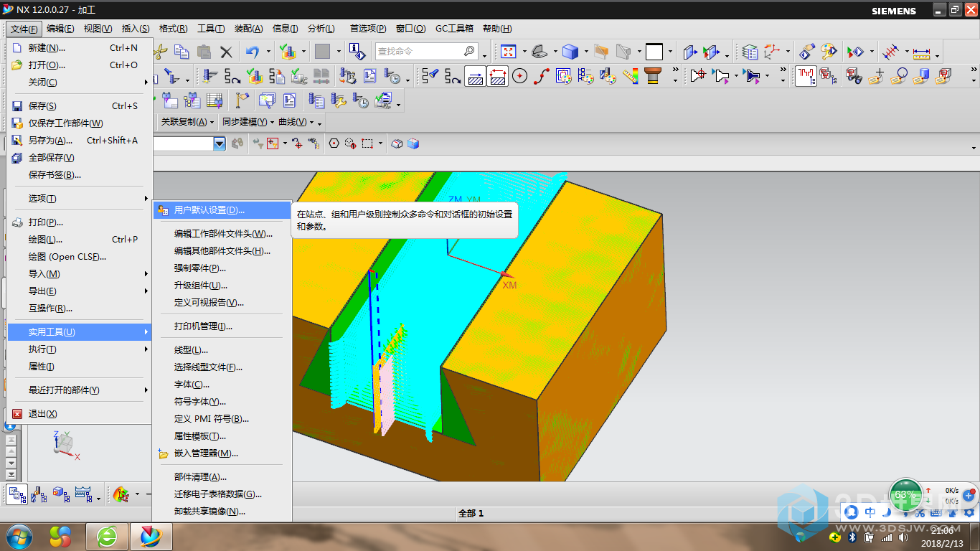980x551 pixels.
Task: Click the program order view icon at bottom left
Action: click(x=17, y=494)
